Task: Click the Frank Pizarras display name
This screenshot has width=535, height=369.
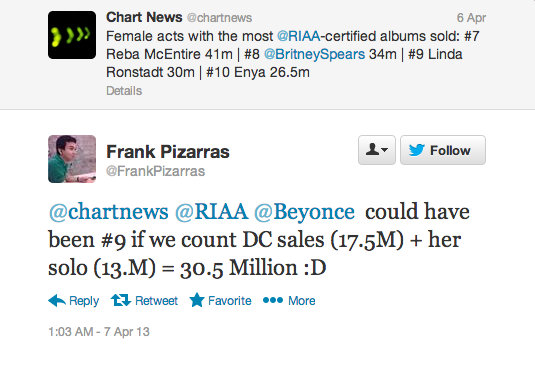Action: click(168, 152)
